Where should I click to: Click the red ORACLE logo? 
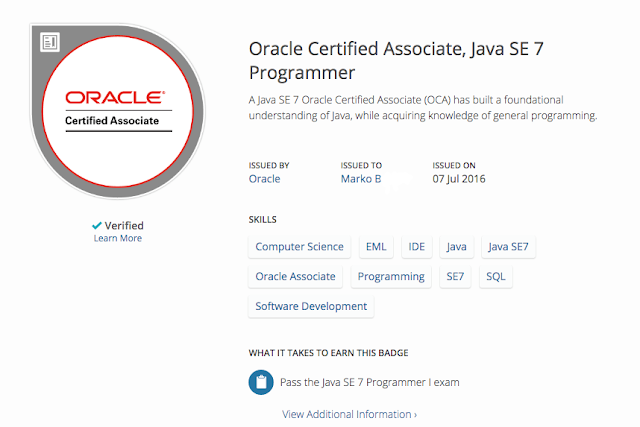tap(116, 97)
